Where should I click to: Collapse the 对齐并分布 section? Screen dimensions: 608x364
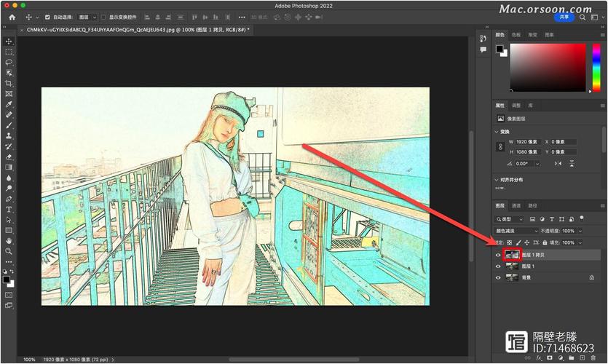[497, 180]
